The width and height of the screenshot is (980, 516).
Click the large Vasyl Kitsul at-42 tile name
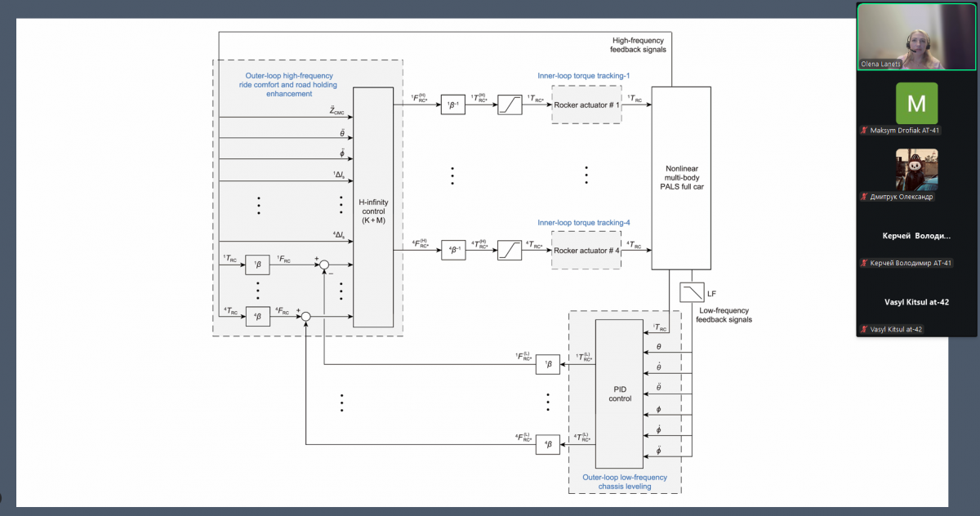point(916,302)
